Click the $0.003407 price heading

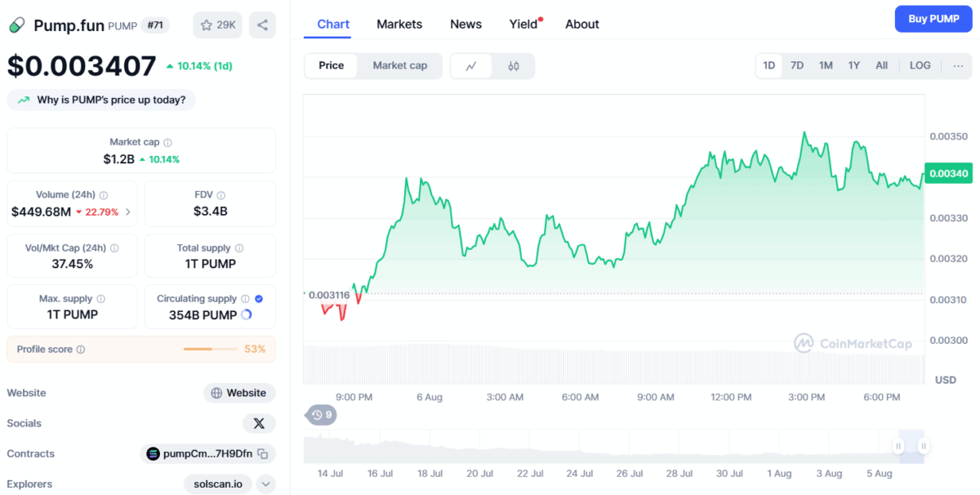click(82, 65)
